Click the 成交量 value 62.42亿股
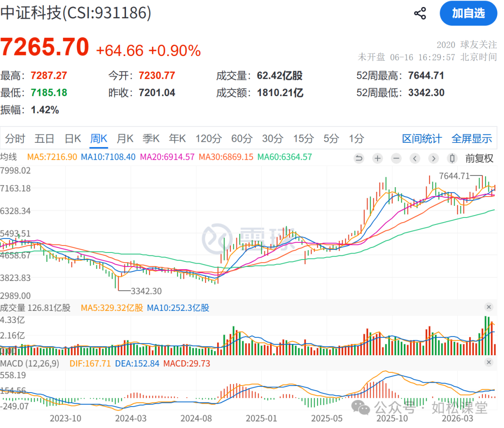Screen dimensions: 504x428 click(x=280, y=76)
